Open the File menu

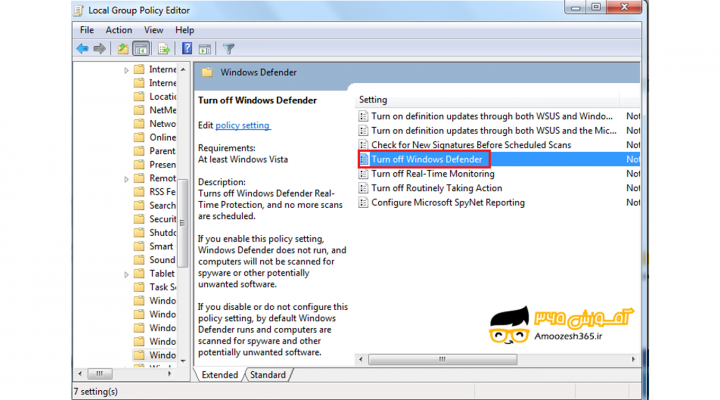(86, 30)
